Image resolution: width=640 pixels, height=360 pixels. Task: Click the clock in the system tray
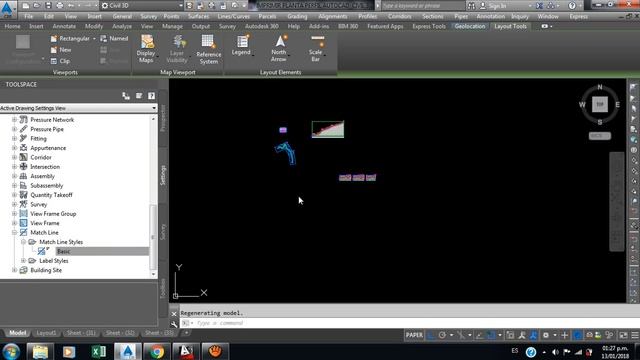(615, 352)
